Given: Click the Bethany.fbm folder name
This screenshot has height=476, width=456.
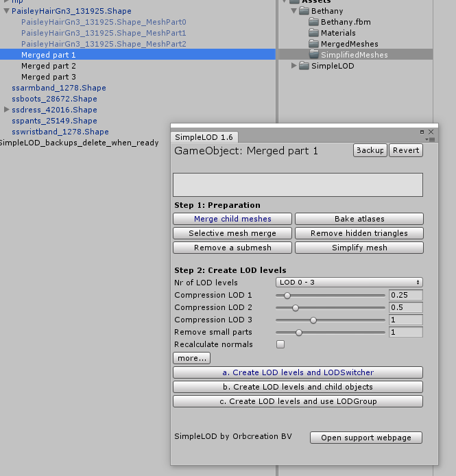Looking at the screenshot, I should click(346, 22).
